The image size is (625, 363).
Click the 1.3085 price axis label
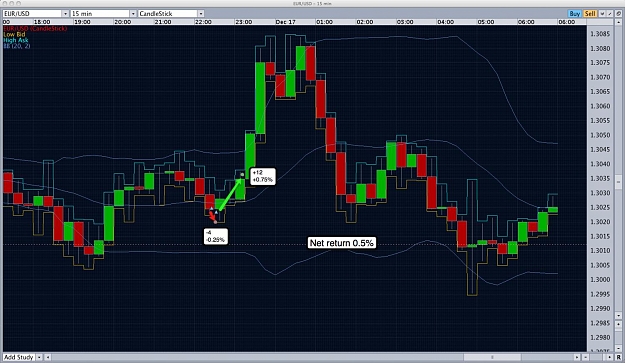pos(600,34)
